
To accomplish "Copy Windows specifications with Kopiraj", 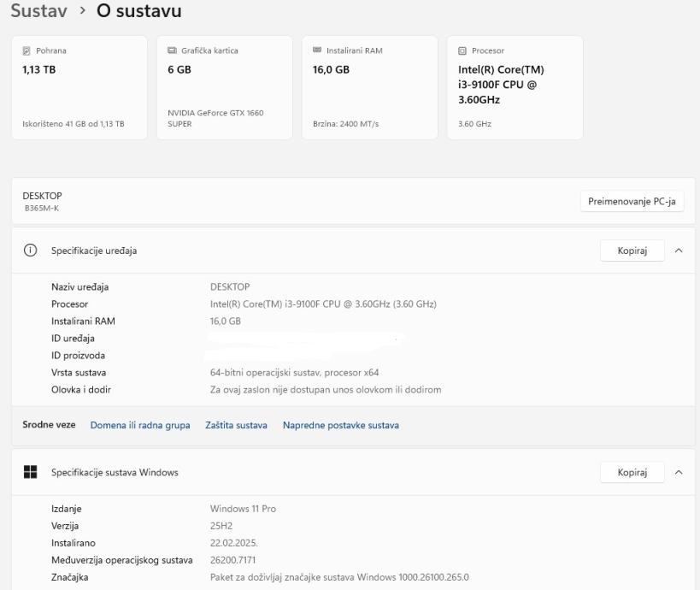I will click(x=632, y=472).
